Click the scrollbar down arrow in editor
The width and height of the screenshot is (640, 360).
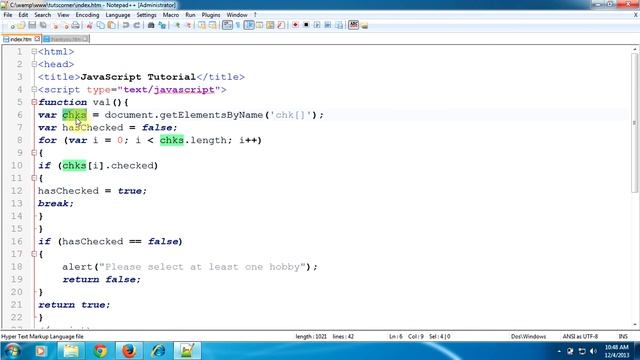tap(634, 325)
